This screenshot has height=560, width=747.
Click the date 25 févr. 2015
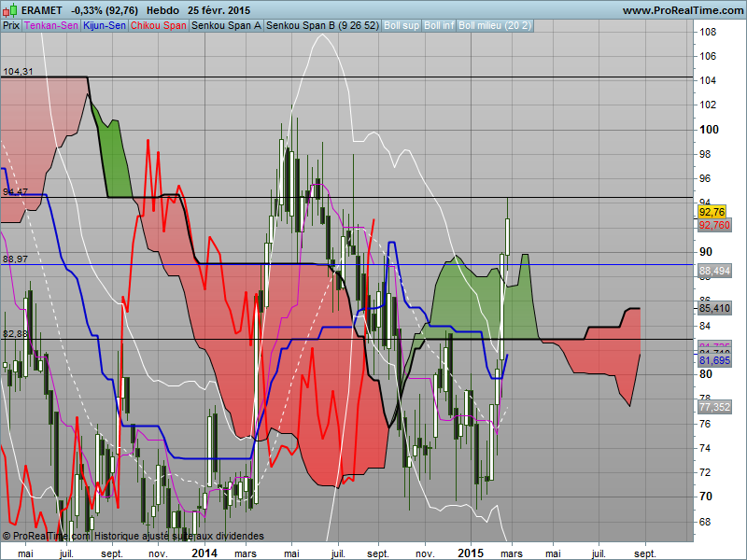point(218,10)
